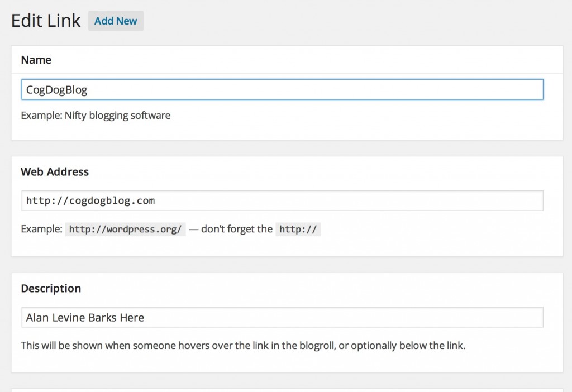
Task: Click the Alan Levine Barks Here text
Action: click(84, 317)
